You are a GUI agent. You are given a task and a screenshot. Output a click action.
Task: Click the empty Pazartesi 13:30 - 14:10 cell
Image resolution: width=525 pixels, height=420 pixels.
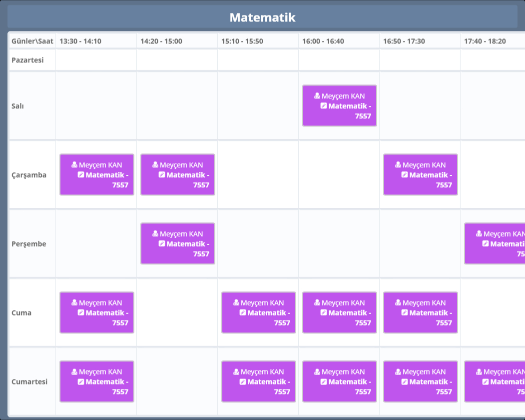(x=96, y=60)
